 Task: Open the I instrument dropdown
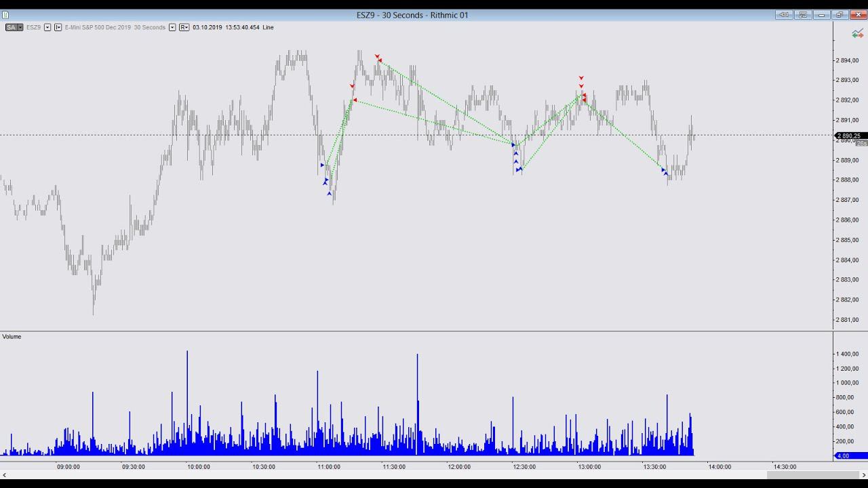point(58,27)
